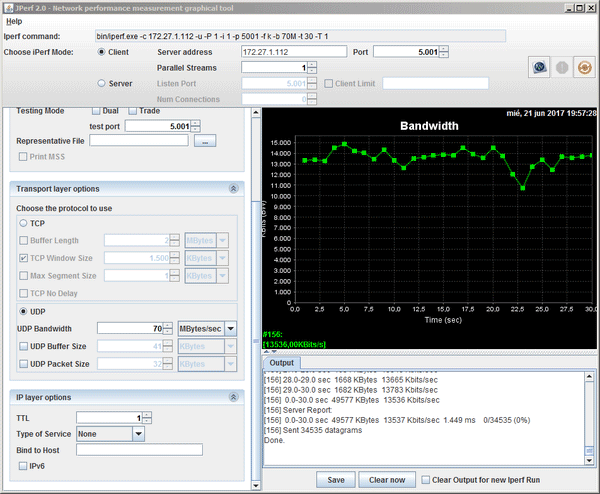The height and width of the screenshot is (494, 600).
Task: Click the Run IPerf icon button
Action: click(538, 67)
